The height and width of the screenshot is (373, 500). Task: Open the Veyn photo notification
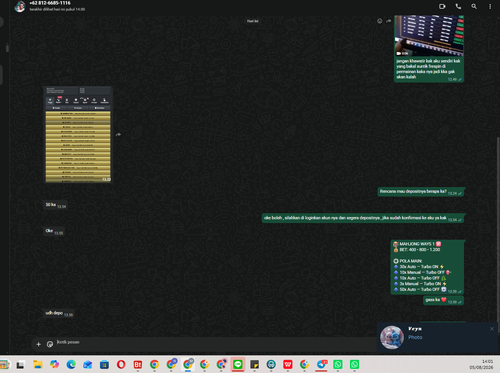[437, 337]
